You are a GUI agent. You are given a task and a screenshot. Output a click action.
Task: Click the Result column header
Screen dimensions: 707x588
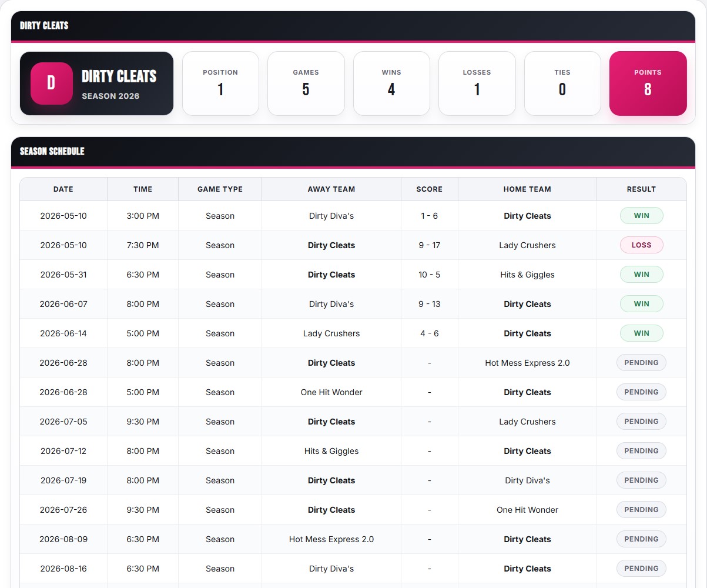tap(641, 189)
